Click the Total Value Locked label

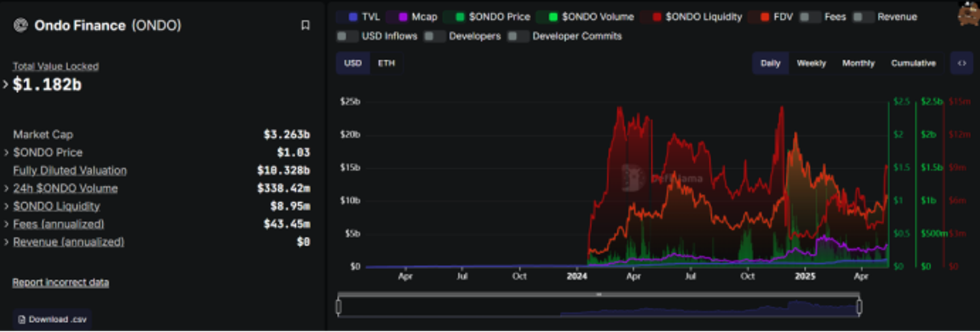56,66
